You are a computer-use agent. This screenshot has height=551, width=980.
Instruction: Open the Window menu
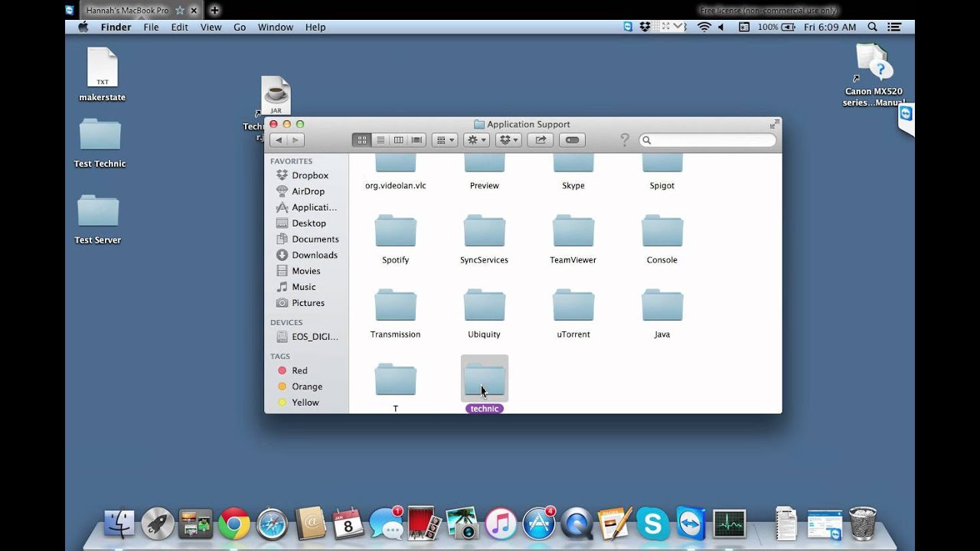276,27
